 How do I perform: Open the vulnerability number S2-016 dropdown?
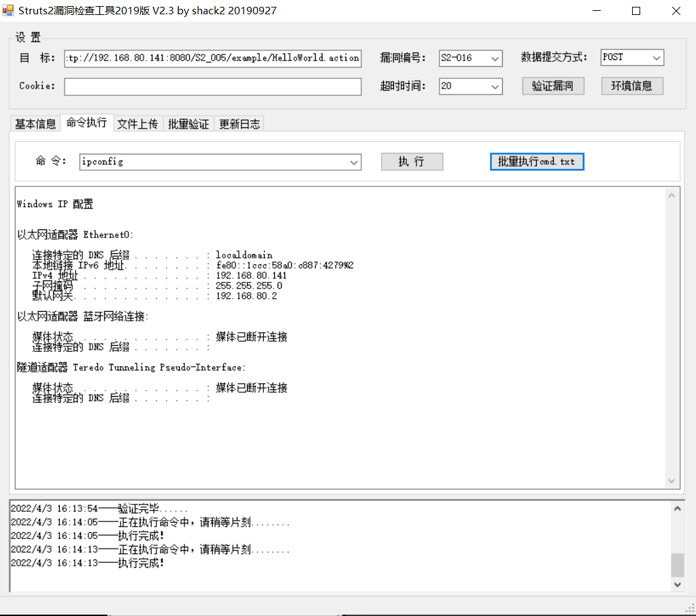[471, 58]
